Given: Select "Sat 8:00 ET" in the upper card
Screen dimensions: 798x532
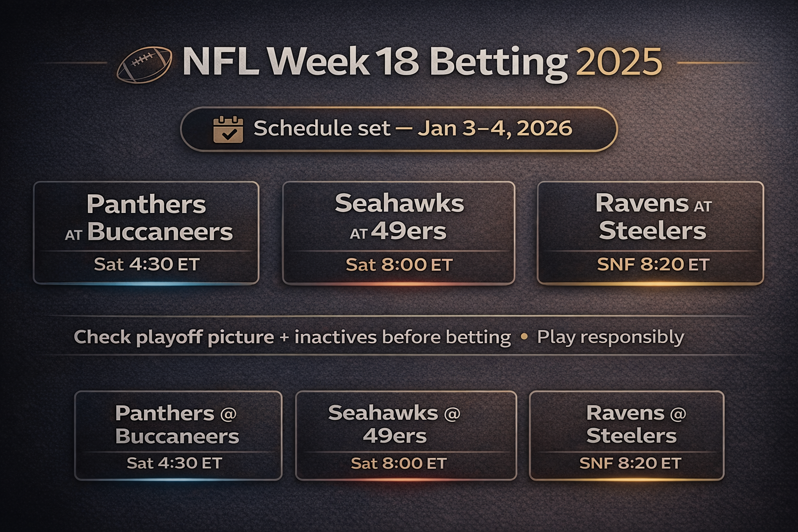Looking at the screenshot, I should pos(398,265).
